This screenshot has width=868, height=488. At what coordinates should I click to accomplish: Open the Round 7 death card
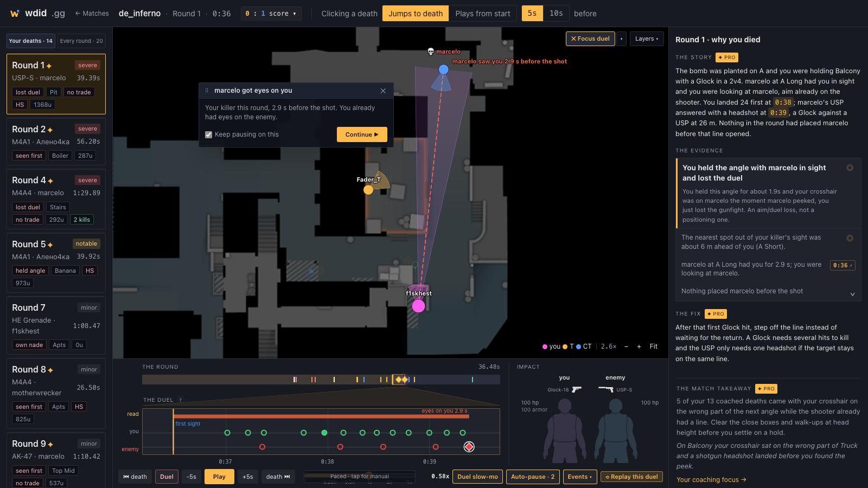(56, 325)
